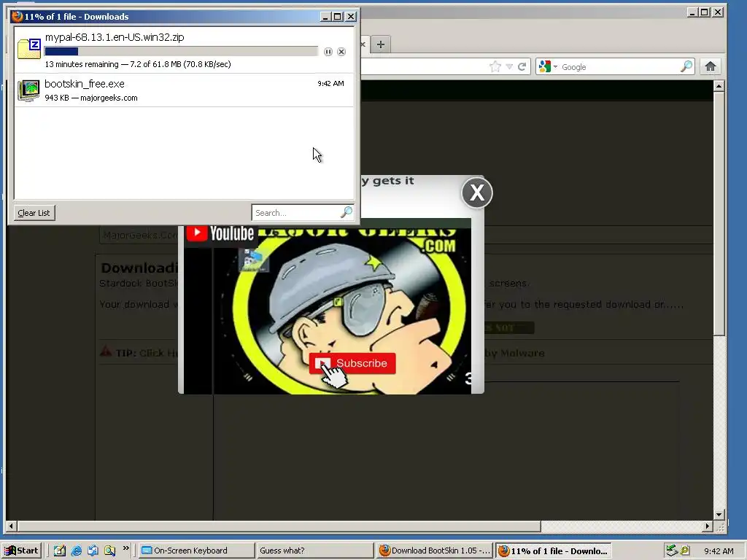Click the 943 KB — majorgeeks.com text
Image resolution: width=747 pixels, height=560 pixels.
tap(91, 98)
